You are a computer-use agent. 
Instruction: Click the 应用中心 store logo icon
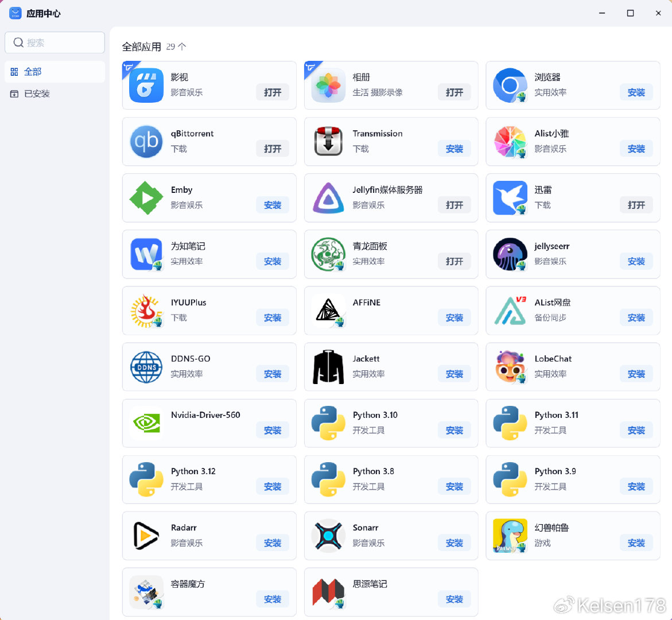(15, 13)
